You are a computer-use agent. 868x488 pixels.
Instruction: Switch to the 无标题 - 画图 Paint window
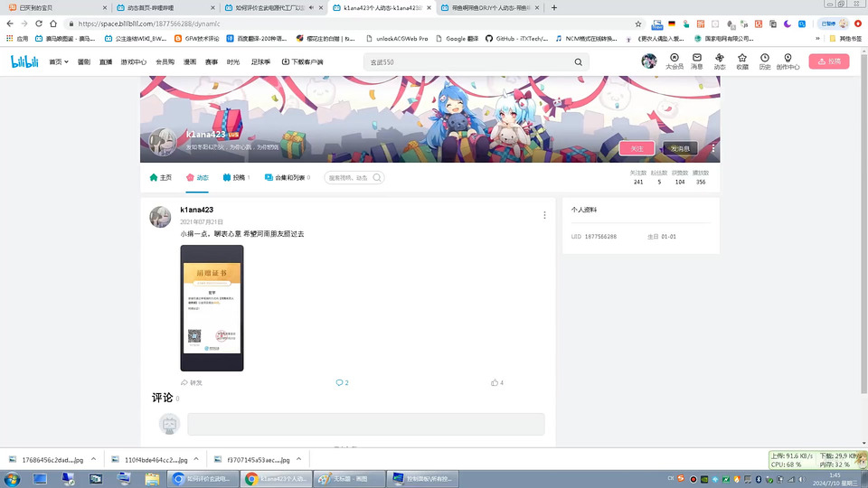pos(349,479)
